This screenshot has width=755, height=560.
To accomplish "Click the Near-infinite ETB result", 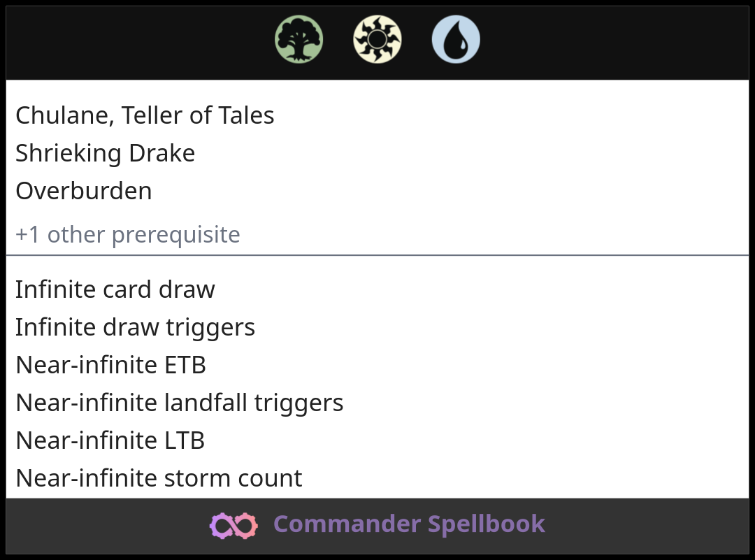I will coord(110,365).
